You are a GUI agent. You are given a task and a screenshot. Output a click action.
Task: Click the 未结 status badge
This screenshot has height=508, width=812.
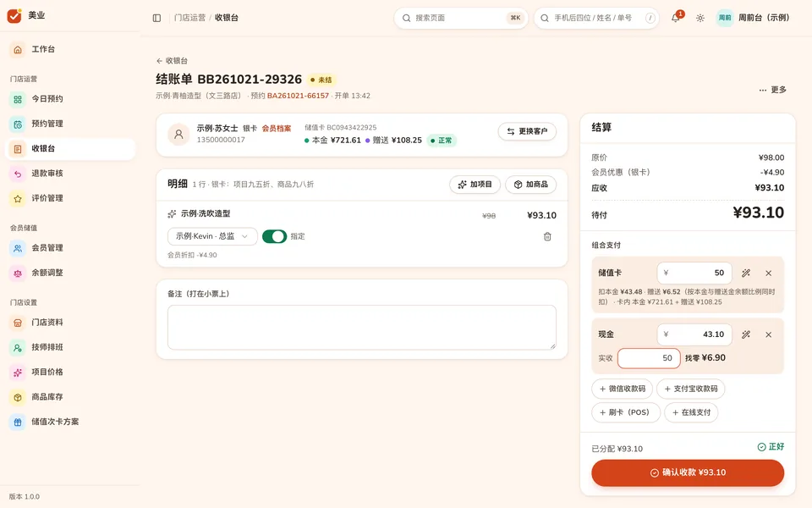coord(321,80)
